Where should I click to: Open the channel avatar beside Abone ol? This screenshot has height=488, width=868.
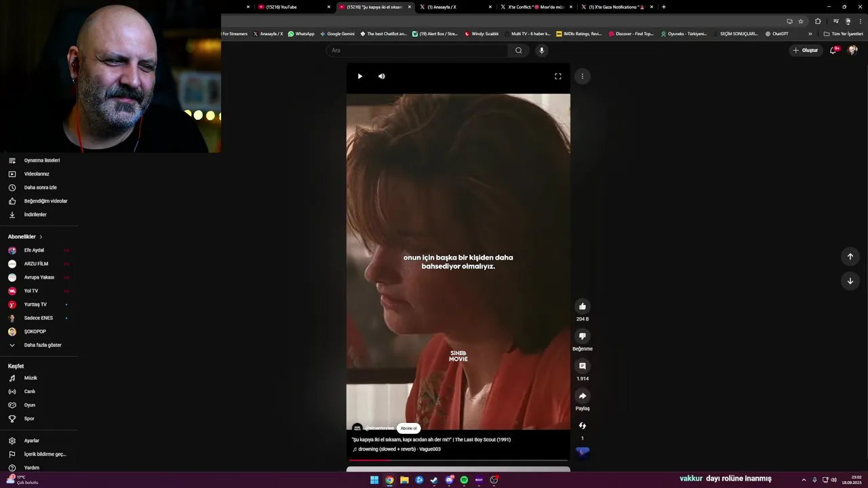point(357,428)
